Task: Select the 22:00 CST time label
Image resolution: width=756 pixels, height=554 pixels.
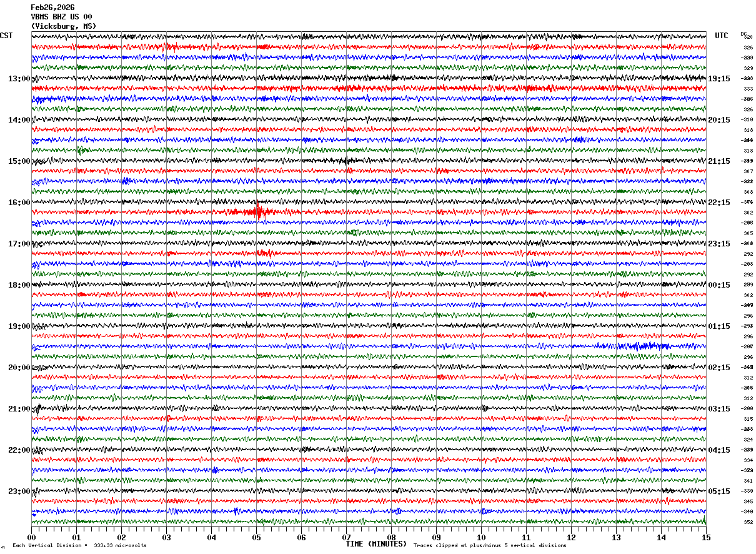Action: coord(19,450)
